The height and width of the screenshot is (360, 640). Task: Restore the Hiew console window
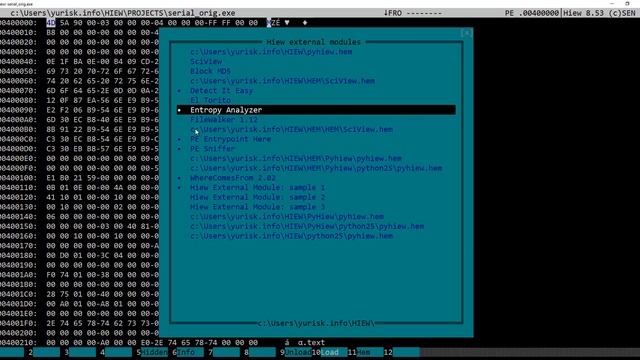(x=627, y=3)
